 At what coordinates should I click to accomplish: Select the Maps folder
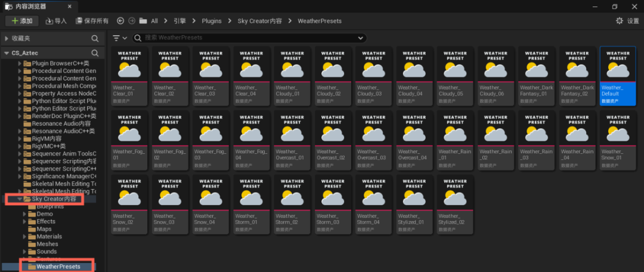click(x=40, y=229)
